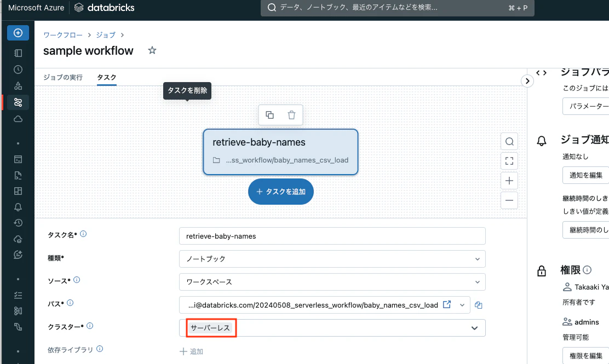609x364 pixels.
Task: Open Dashboards grid icon in sidebar
Action: (x=18, y=191)
